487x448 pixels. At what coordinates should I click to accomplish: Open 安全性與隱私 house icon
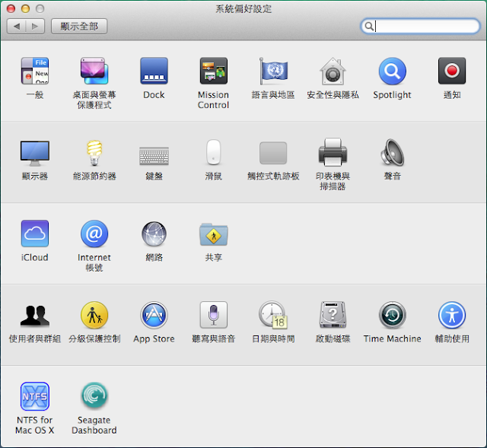pos(333,71)
